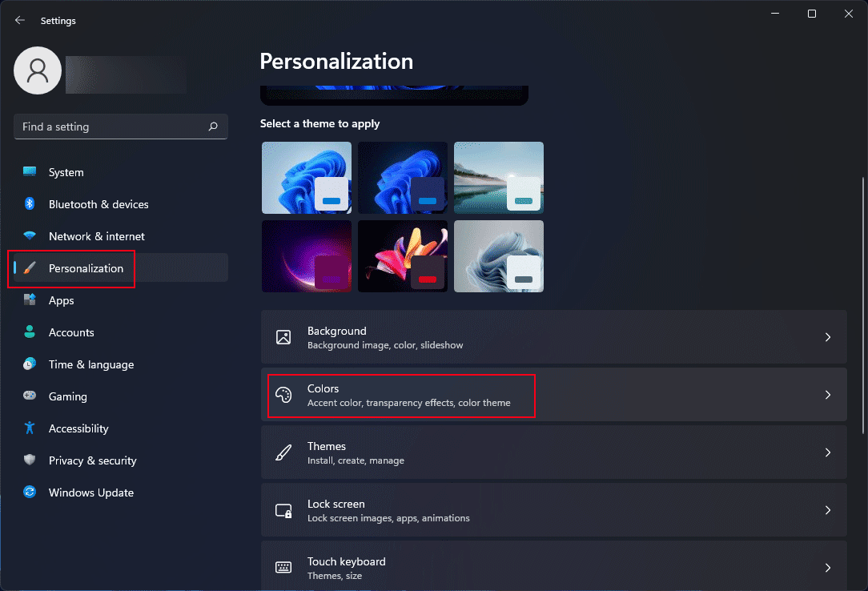Select Time & language in sidebar
Screen dimensions: 868x591
[x=90, y=364]
